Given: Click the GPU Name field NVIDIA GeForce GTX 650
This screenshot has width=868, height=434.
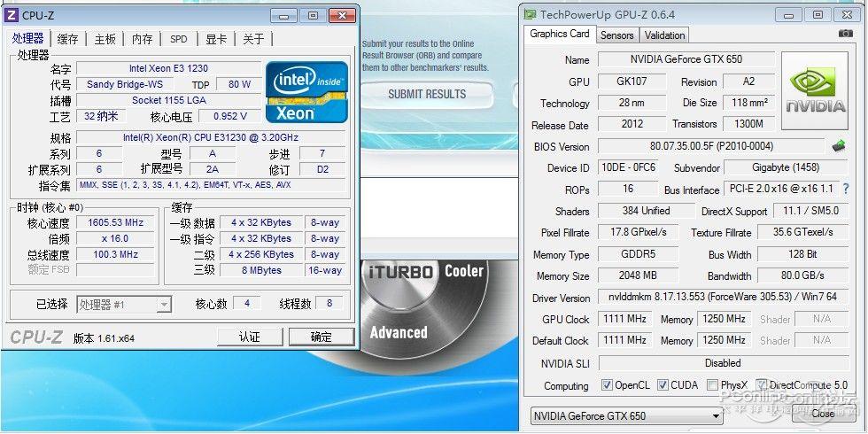Looking at the screenshot, I should 686,59.
